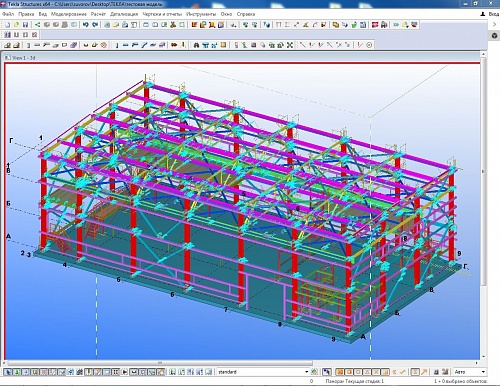The image size is (500, 386).
Task: Click the Undo arrow icon
Action: coord(86,25)
